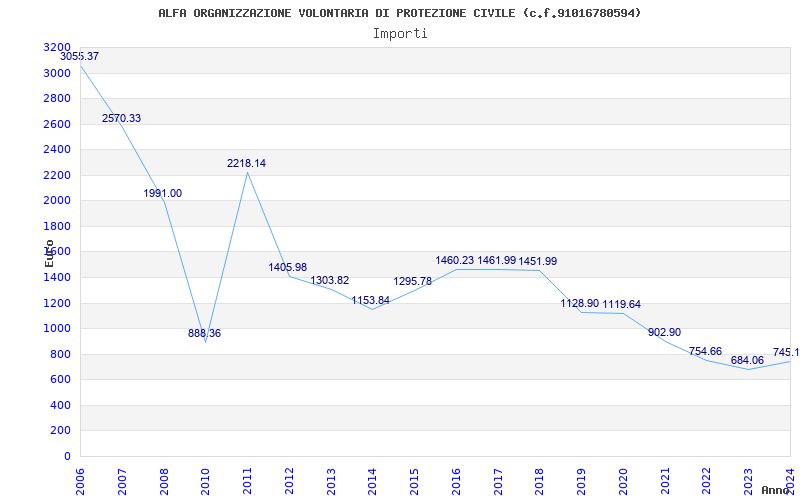The width and height of the screenshot is (800, 500).
Task: Select the 754.66 data label
Action: pyautogui.click(x=706, y=352)
